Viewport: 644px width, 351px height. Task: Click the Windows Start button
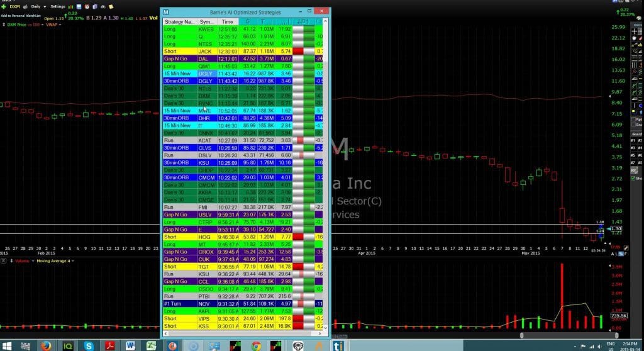[x=6, y=346]
